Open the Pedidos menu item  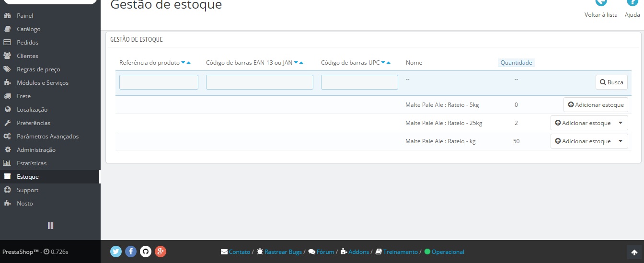tap(27, 43)
